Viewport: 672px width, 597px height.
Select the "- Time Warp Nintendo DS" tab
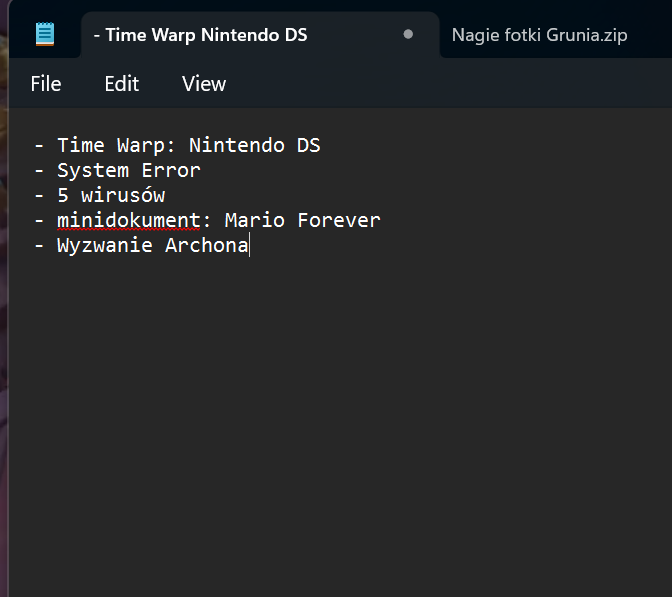click(260, 35)
